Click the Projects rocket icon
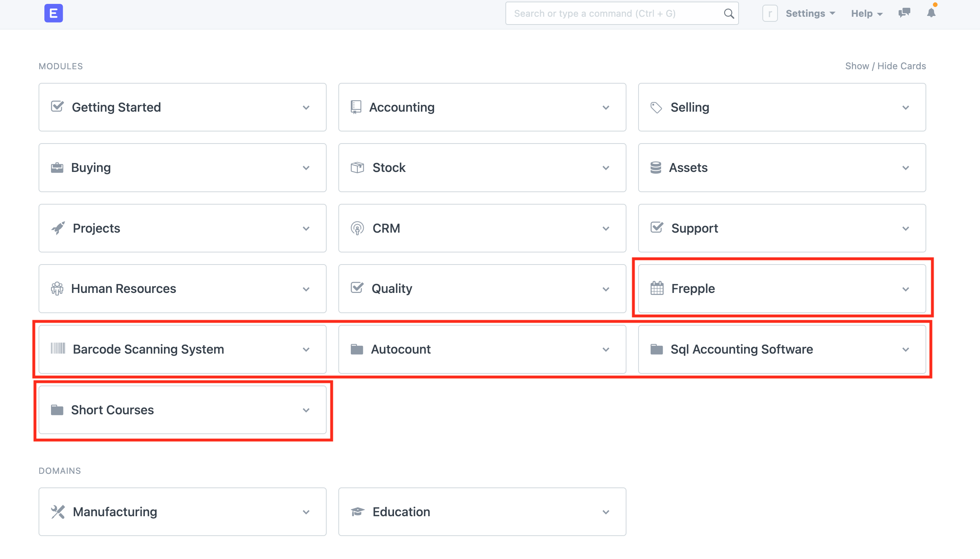This screenshot has height=559, width=980. pyautogui.click(x=58, y=228)
